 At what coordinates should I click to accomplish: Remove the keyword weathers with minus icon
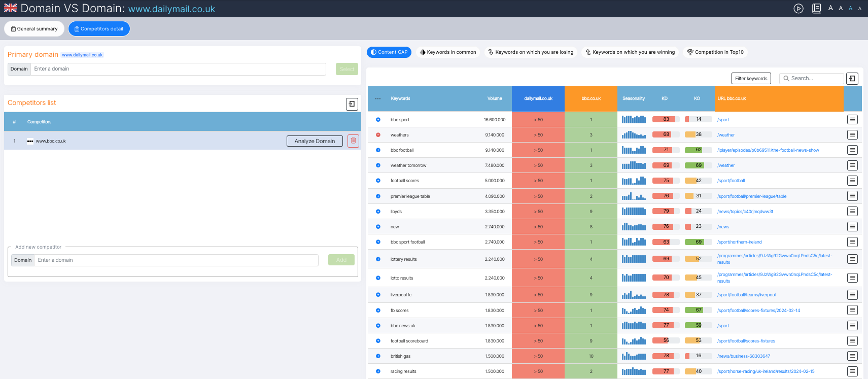point(378,135)
